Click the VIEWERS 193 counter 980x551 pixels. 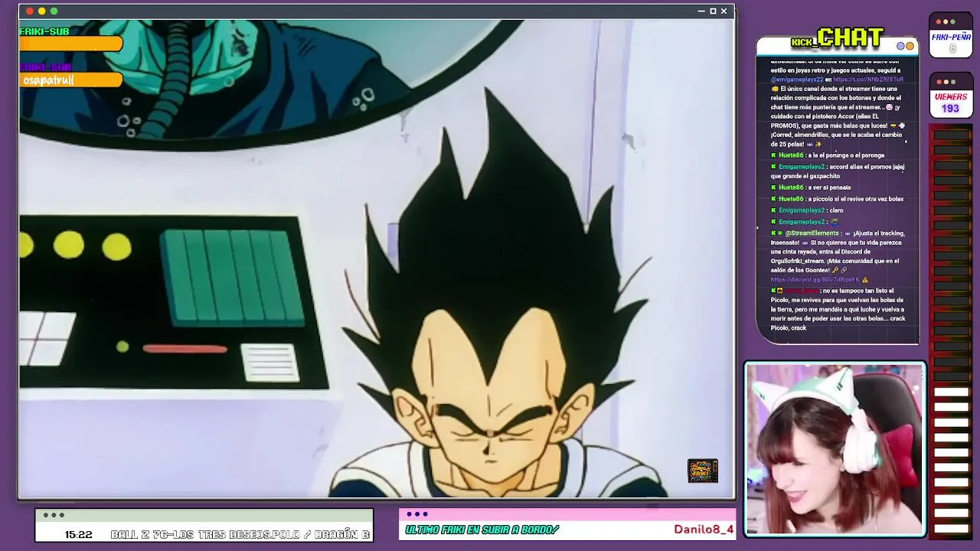point(950,103)
